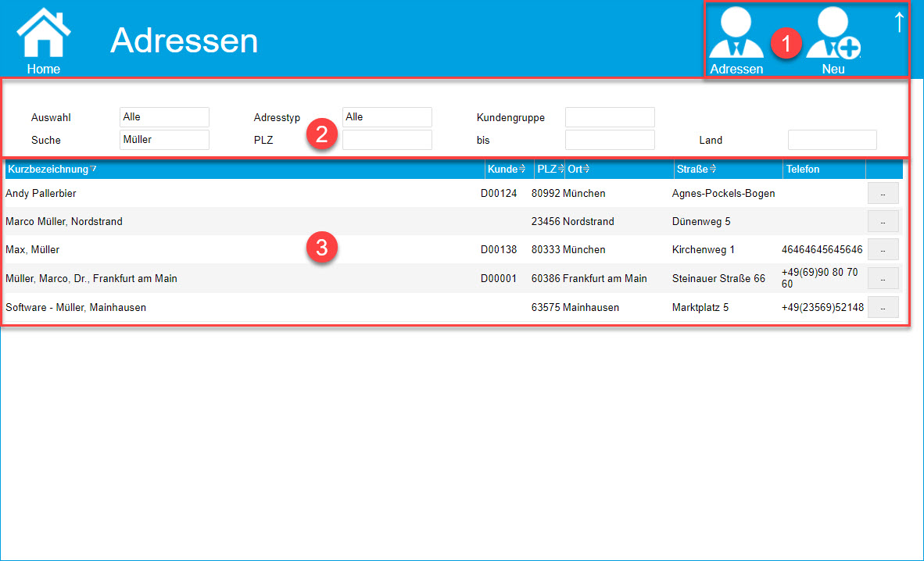This screenshot has height=561, width=924.
Task: Open details button for Andy Pallerbier
Action: pyautogui.click(x=883, y=193)
